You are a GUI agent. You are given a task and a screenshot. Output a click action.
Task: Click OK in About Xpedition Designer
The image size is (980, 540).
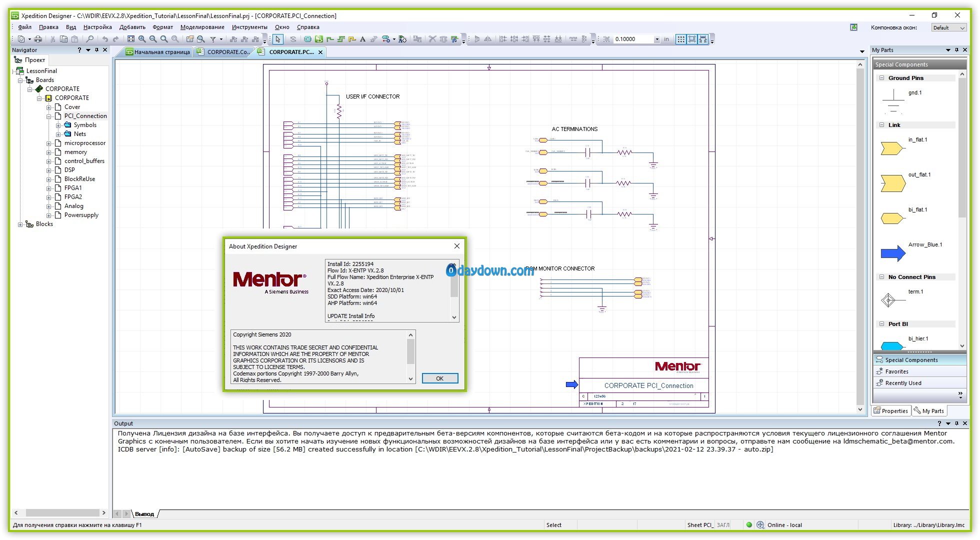(439, 378)
